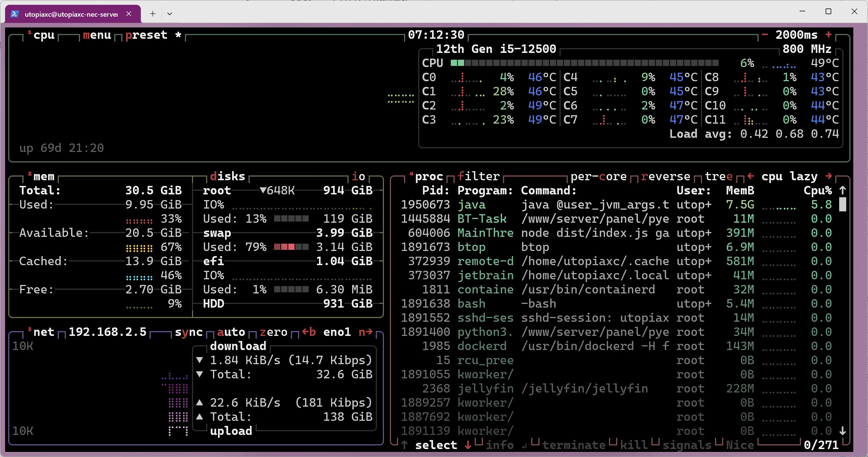Click the download speed 1.84 KiB/s value
The image size is (868, 457).
[245, 360]
